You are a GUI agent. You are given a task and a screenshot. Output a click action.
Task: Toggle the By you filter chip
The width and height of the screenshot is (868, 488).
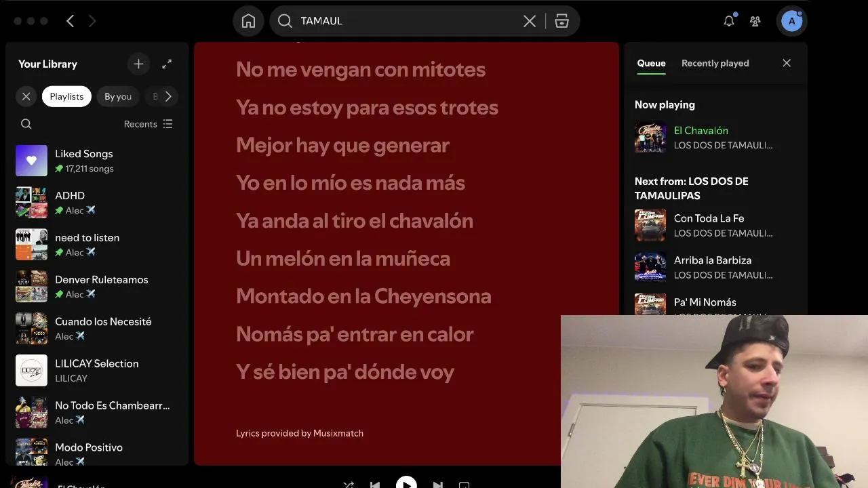click(x=118, y=96)
